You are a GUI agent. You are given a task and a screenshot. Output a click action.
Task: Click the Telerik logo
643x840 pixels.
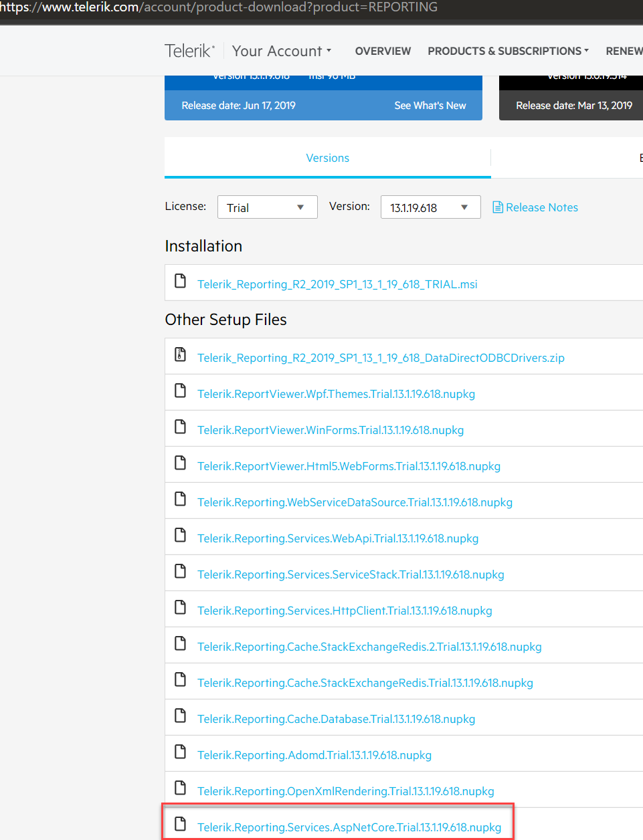click(x=190, y=51)
